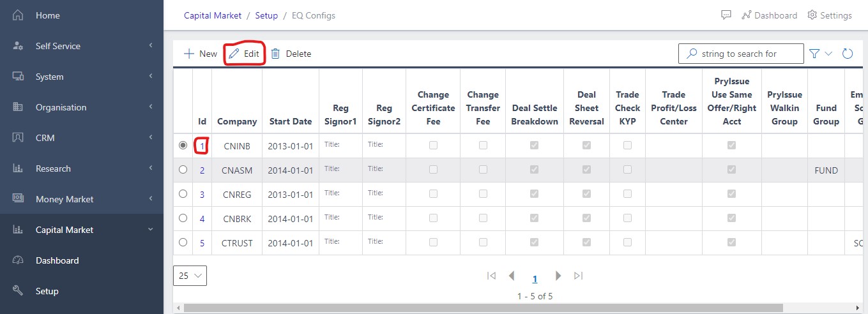The image size is (868, 314).
Task: Click the Dashboard gauge icon in sidebar
Action: pos(18,260)
